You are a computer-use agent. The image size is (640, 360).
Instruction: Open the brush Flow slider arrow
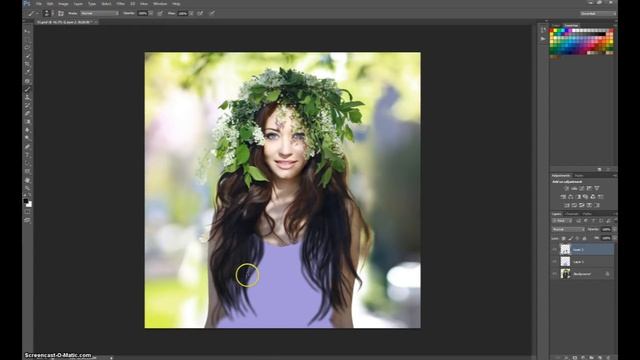(191, 13)
